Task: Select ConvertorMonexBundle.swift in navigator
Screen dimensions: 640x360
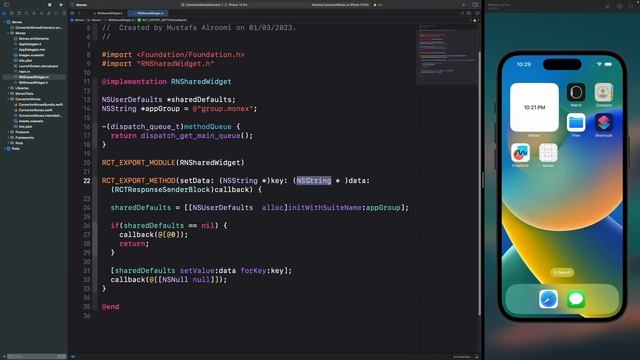Action: (40, 104)
